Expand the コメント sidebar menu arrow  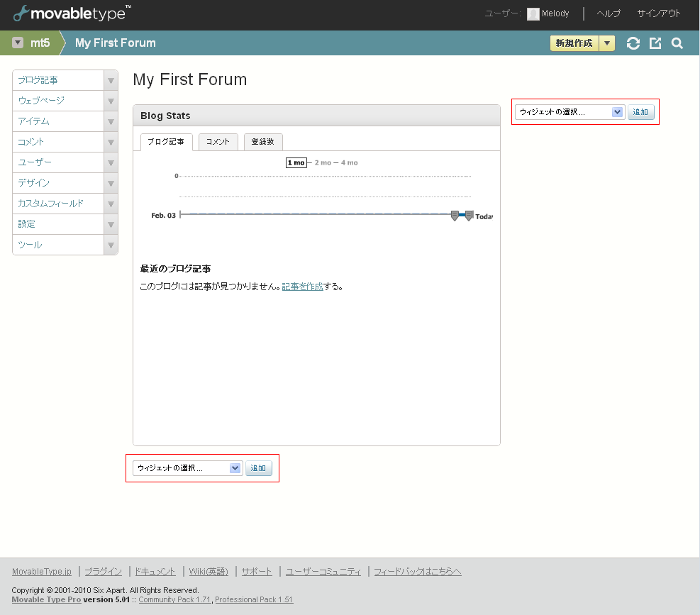tap(111, 143)
